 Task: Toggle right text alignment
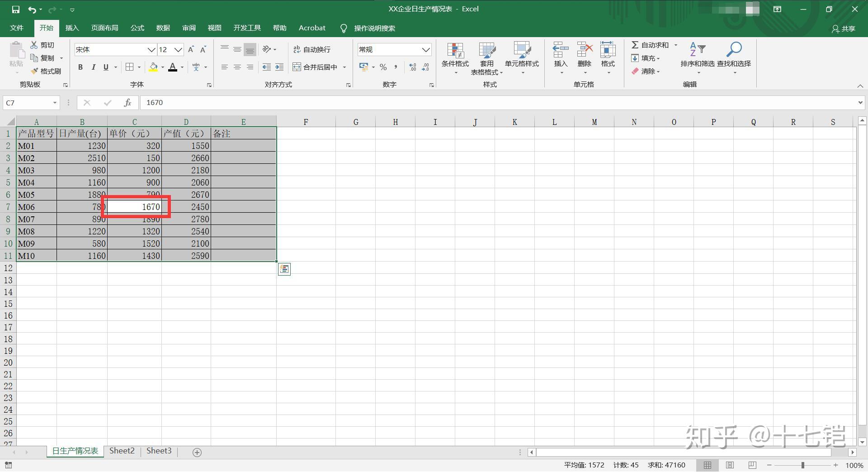[250, 67]
